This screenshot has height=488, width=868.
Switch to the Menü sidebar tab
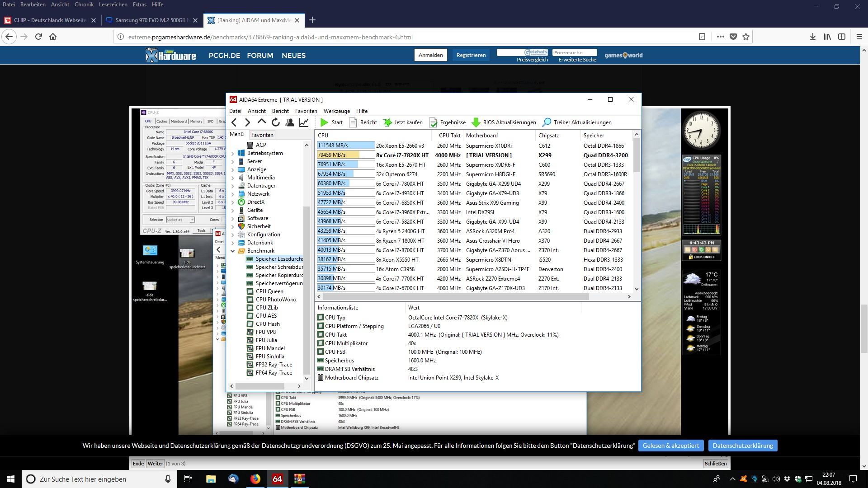[236, 134]
